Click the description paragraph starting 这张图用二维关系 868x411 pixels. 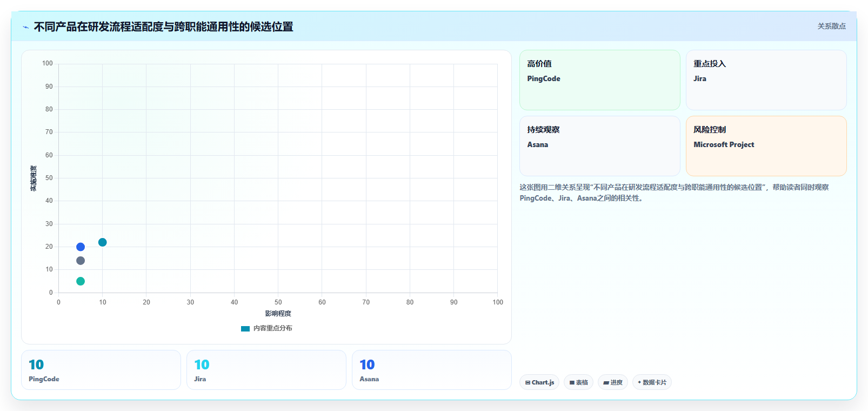[x=674, y=193]
